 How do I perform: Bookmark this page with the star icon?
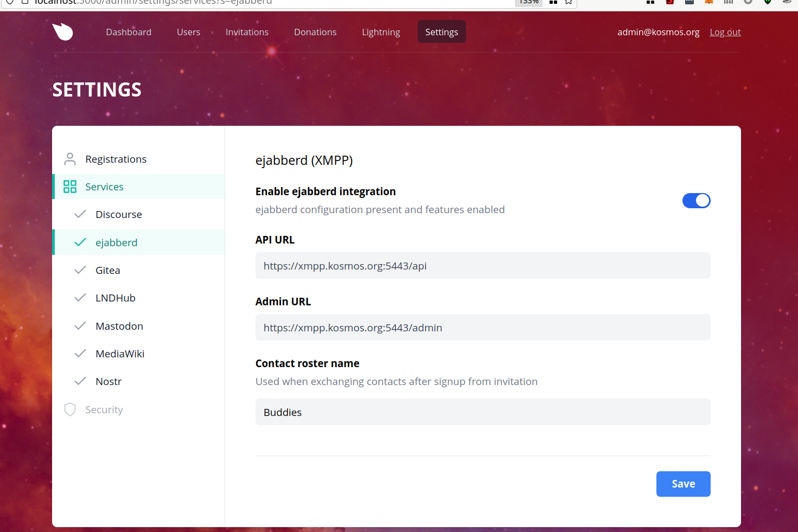tap(569, 2)
